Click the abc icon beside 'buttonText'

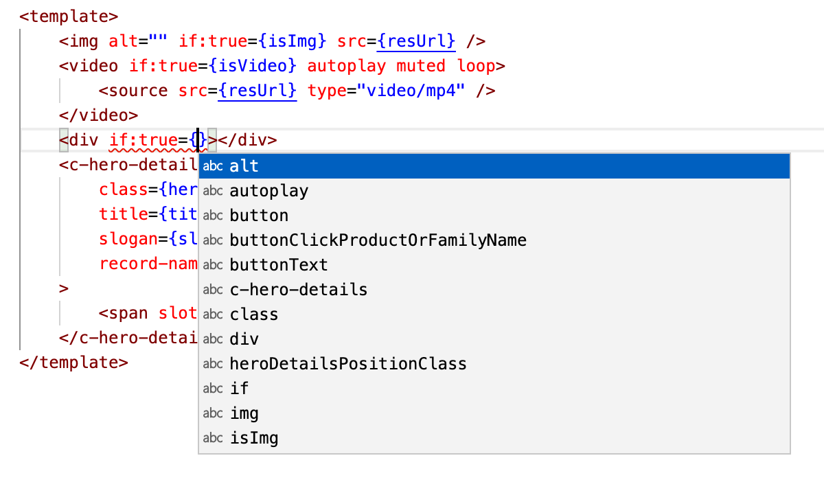213,265
